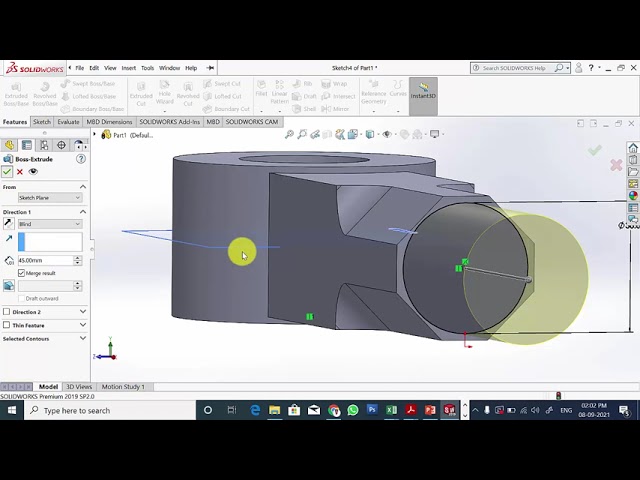
Task: Open the Apply Scene icon
Action: click(x=418, y=134)
